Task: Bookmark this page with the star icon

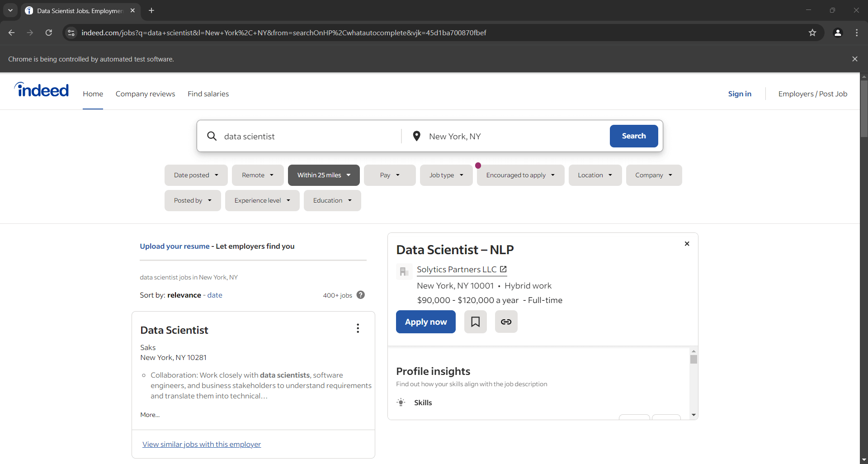Action: point(812,33)
